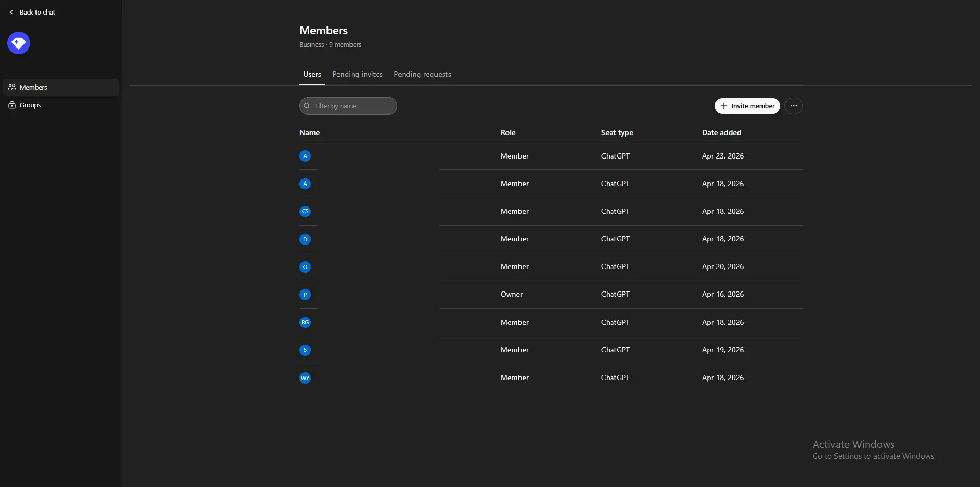The height and width of the screenshot is (487, 980).
Task: Click the date Apr 16, 2026
Action: (723, 294)
